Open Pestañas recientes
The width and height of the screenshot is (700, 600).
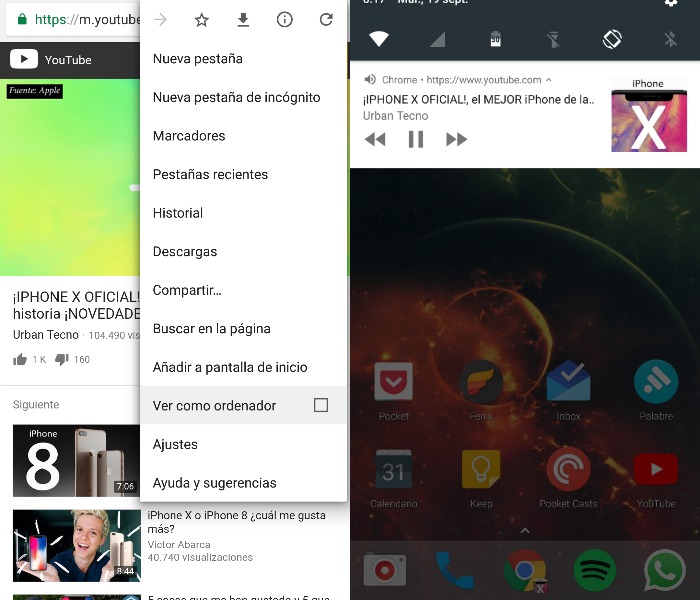[243, 174]
